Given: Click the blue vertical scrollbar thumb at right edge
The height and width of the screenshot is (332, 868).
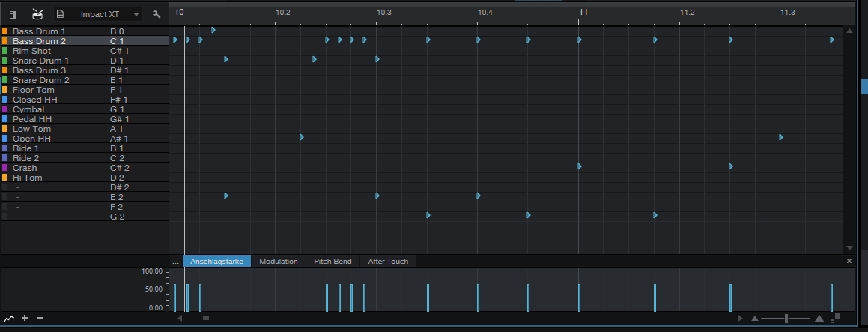Looking at the screenshot, I should tap(864, 86).
